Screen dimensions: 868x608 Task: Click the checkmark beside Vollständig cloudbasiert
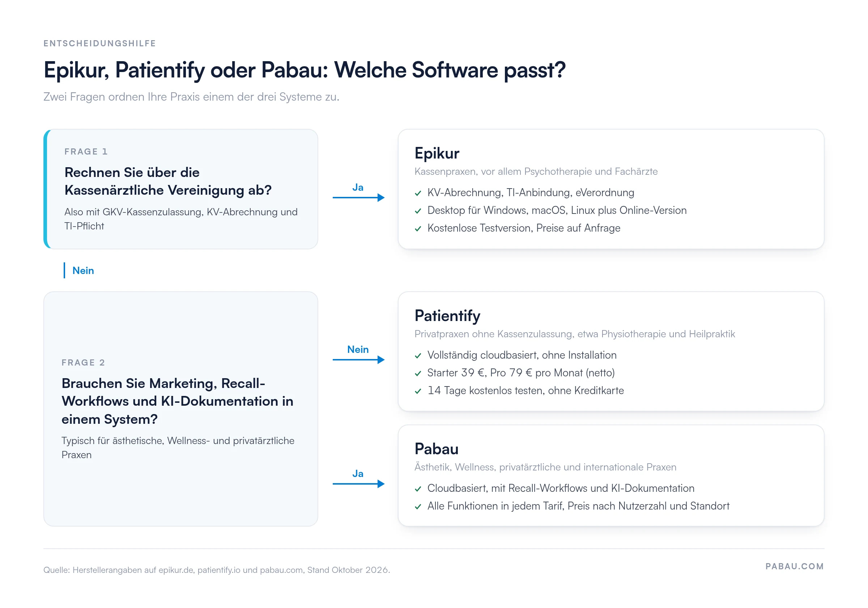418,356
